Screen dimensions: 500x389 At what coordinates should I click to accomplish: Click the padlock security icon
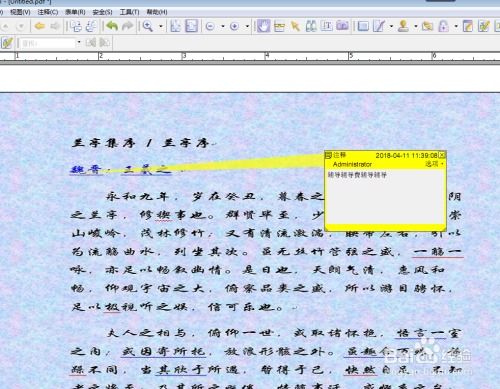click(x=443, y=26)
